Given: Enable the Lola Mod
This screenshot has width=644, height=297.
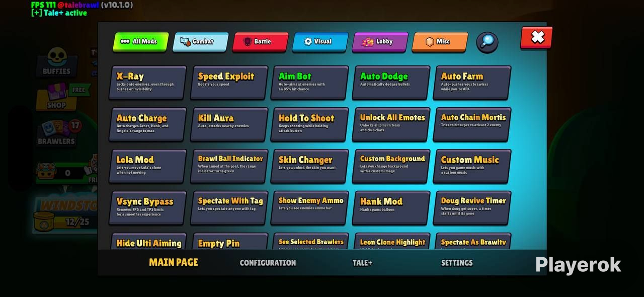Looking at the screenshot, I should click(147, 166).
